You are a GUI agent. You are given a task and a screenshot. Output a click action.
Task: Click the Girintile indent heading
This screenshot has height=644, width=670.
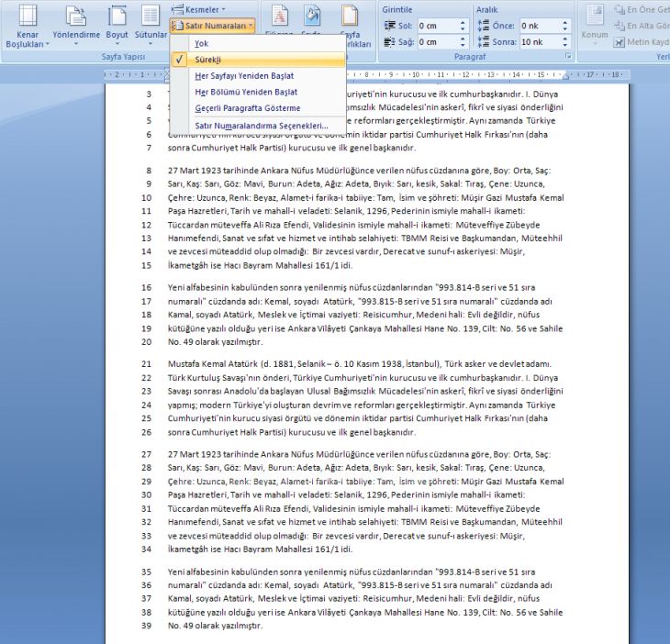click(397, 9)
